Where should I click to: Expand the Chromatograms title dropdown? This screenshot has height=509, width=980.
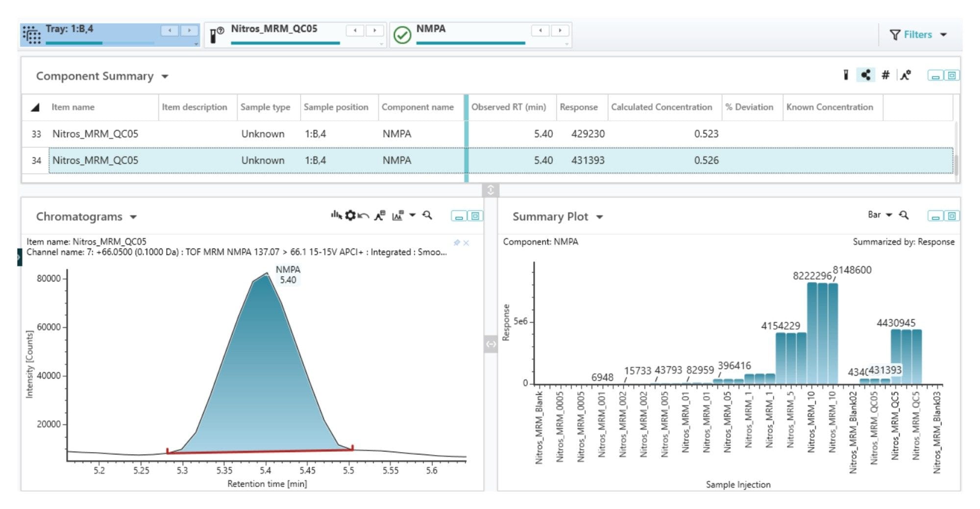tap(133, 217)
